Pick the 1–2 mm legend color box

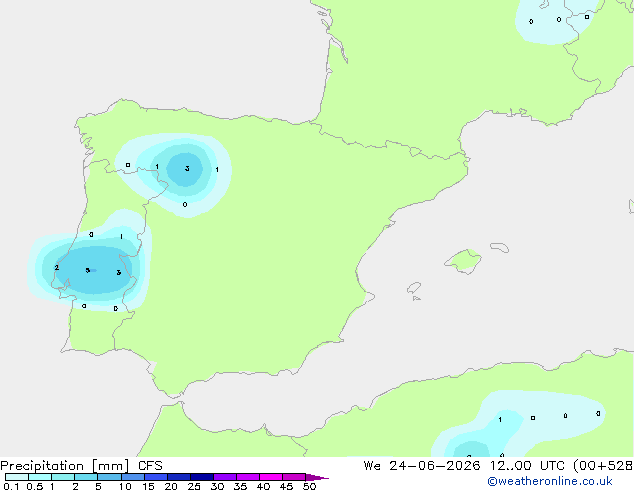63,477
